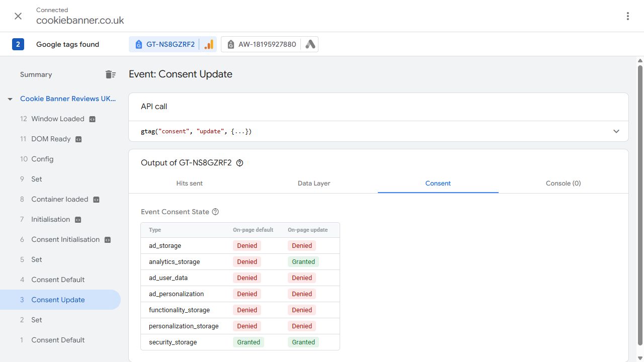Select event 11 DOM Ready
The image size is (644, 362).
60,139
